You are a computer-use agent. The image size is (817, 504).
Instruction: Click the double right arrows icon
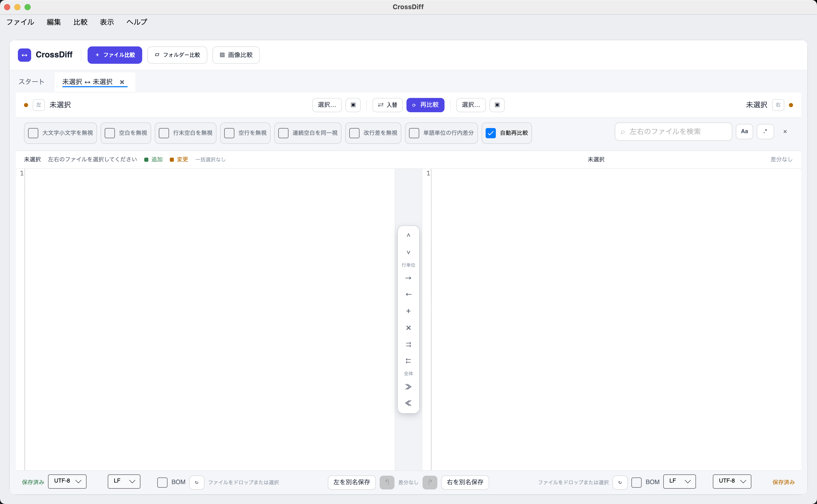pyautogui.click(x=408, y=344)
